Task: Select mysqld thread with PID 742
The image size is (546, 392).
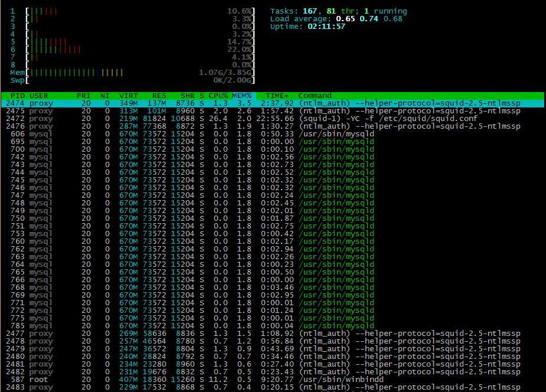Action: pos(273,157)
